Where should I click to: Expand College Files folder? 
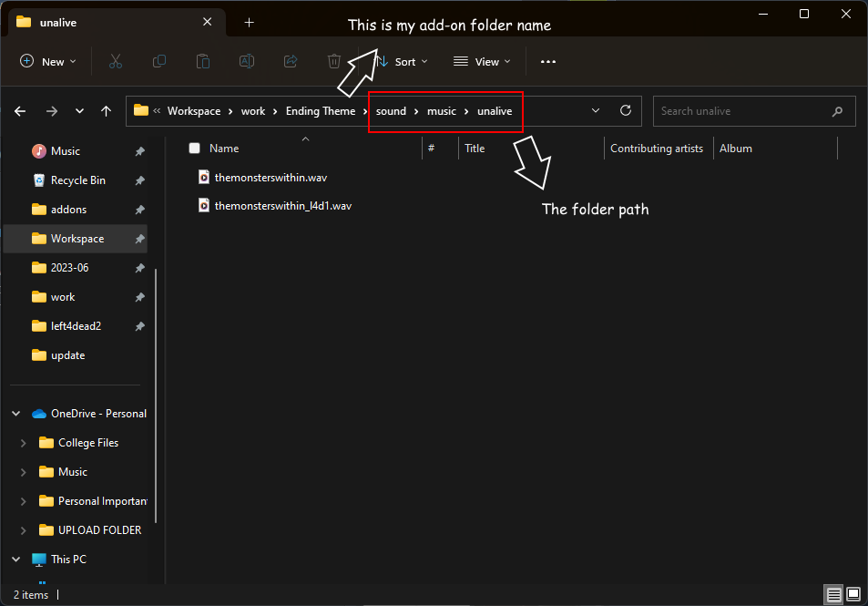pos(24,443)
